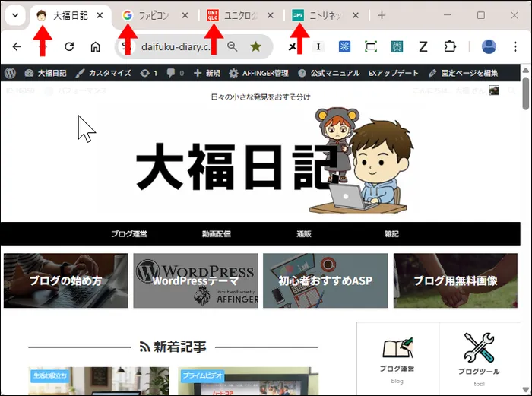Image resolution: width=532 pixels, height=396 pixels.
Task: Open the I-beam extension icon
Action: pyautogui.click(x=318, y=46)
